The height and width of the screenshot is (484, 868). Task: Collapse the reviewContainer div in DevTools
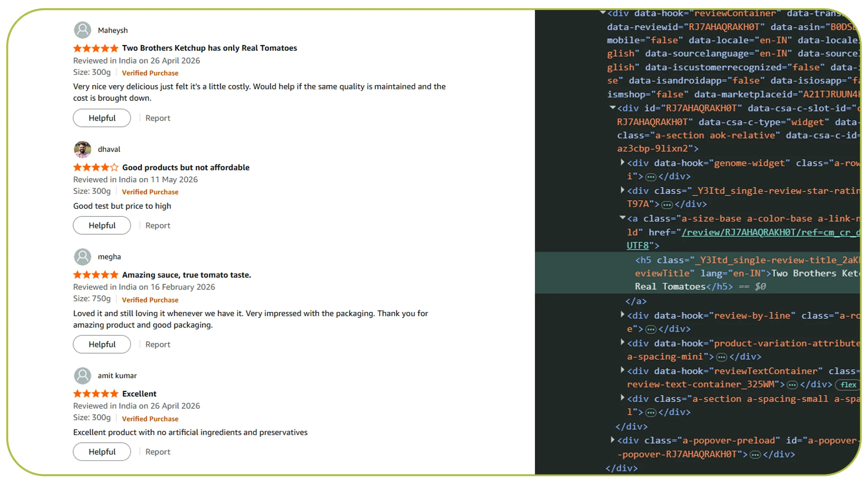pos(603,13)
